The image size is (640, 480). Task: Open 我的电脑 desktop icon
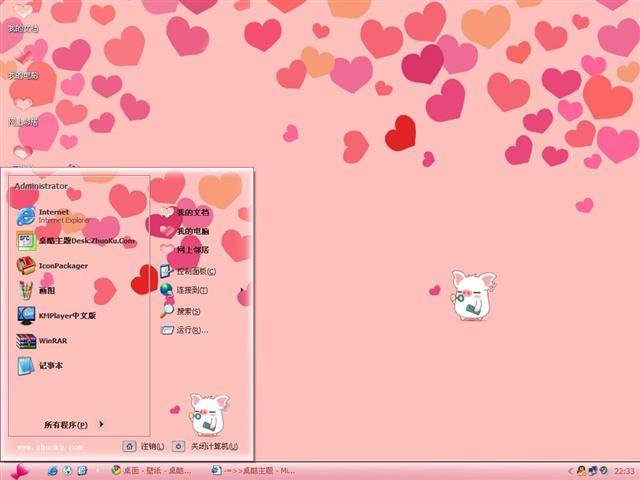23,64
